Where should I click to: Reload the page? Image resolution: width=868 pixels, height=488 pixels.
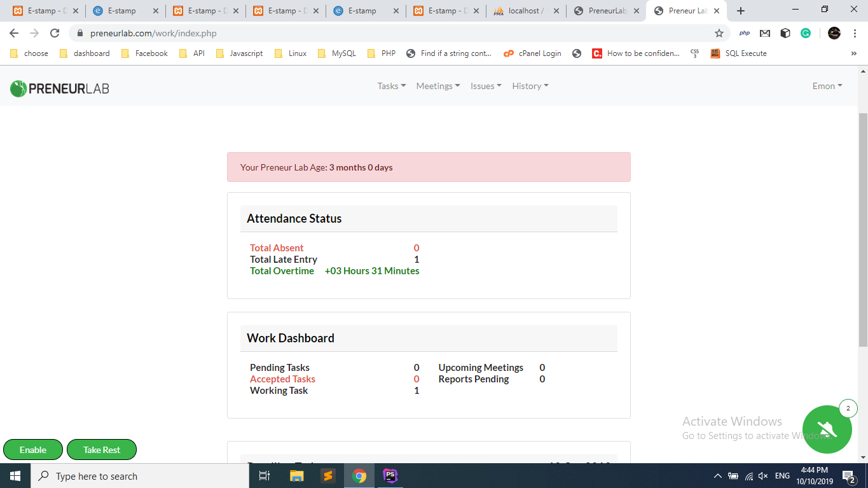point(55,33)
